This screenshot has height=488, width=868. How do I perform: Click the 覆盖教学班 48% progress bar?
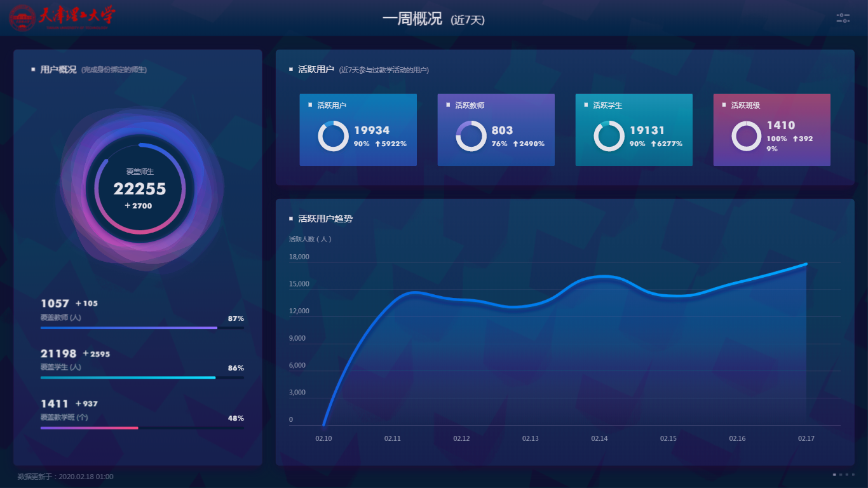pos(142,428)
